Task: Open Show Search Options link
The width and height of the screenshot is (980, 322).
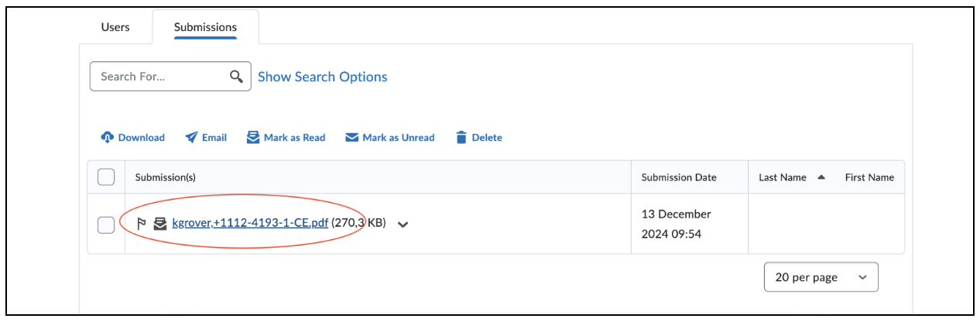Action: coord(323,77)
